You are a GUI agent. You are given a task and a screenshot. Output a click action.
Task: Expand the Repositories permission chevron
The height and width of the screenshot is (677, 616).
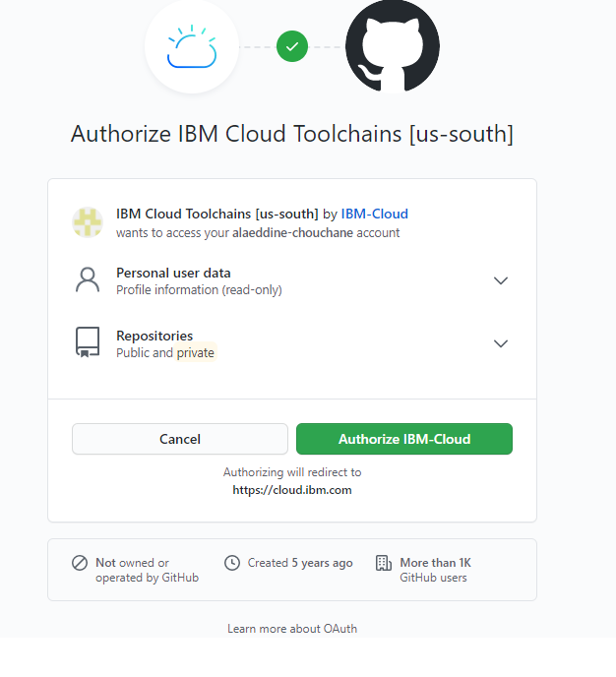coord(501,343)
